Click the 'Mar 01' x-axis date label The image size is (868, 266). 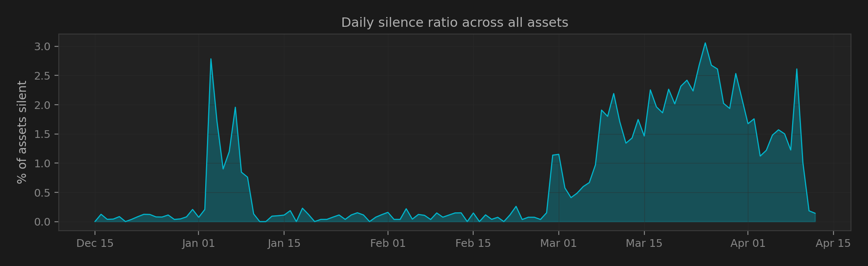pos(558,243)
